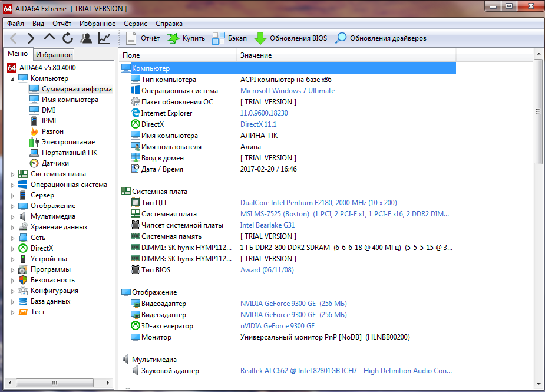Expand the Мультимедиа tree node
This screenshot has width=545, height=392.
[13, 216]
